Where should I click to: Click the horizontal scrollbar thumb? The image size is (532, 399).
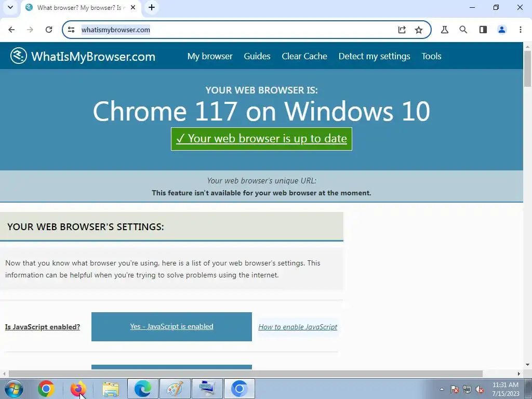tap(246, 374)
